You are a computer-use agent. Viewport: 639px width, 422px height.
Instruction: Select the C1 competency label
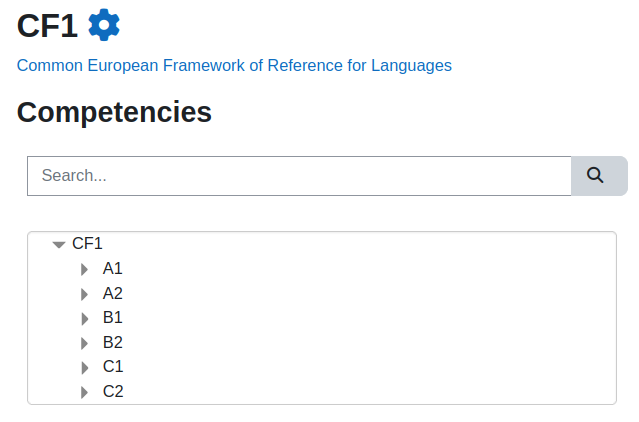coord(113,367)
